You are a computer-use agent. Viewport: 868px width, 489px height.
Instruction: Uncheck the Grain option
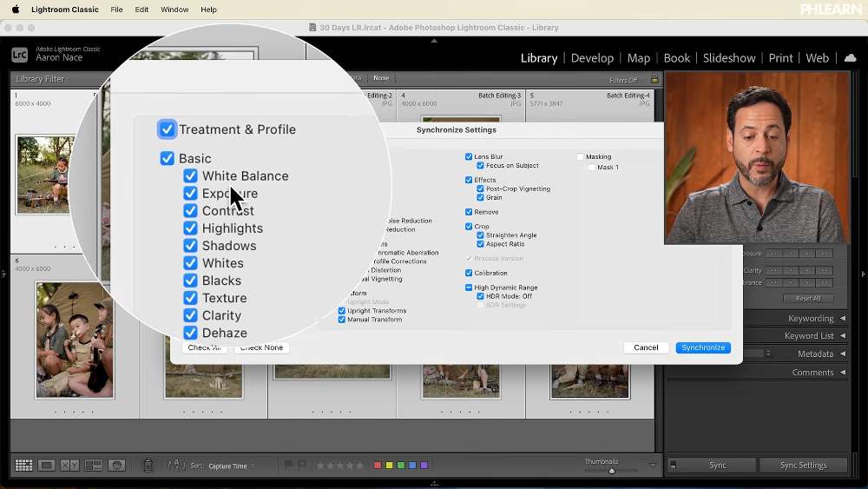481,198
